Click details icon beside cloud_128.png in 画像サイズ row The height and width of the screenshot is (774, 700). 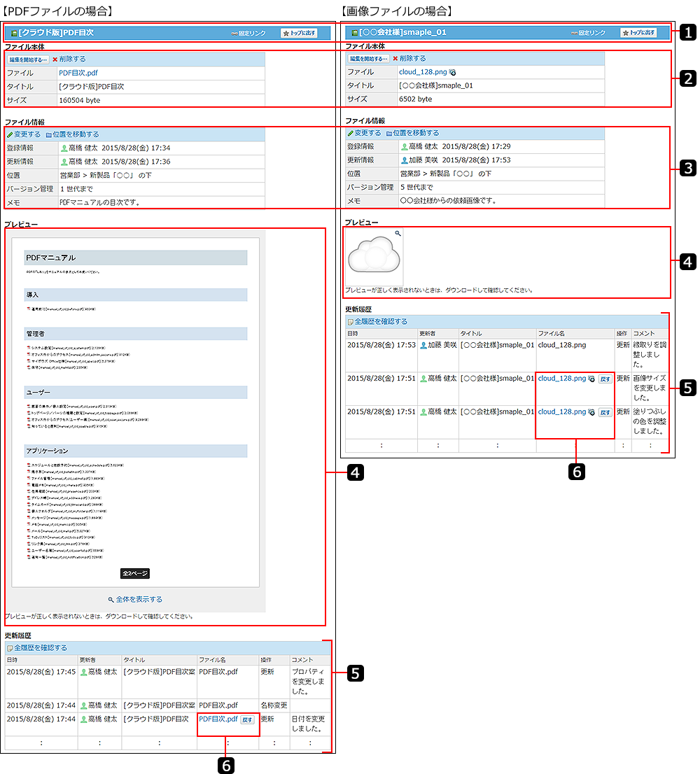coord(591,379)
